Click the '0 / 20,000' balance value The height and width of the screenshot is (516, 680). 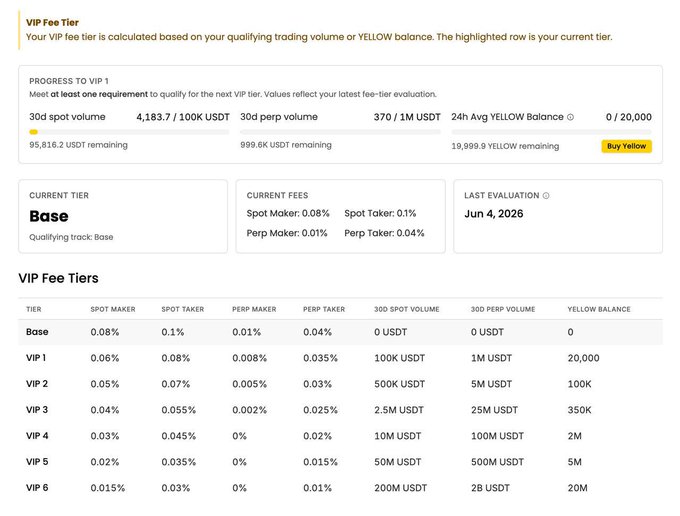click(629, 117)
